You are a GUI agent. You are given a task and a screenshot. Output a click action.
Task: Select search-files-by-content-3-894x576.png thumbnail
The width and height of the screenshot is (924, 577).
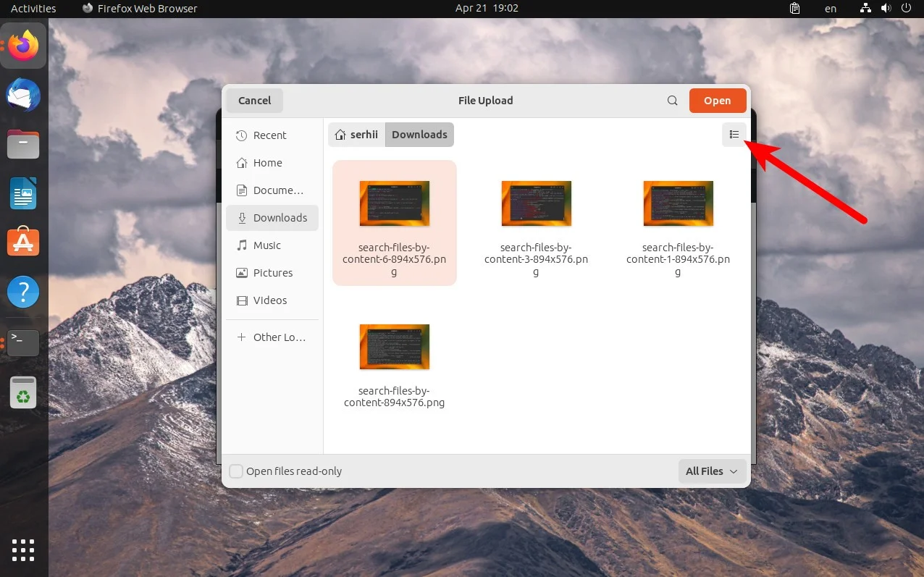pyautogui.click(x=536, y=203)
